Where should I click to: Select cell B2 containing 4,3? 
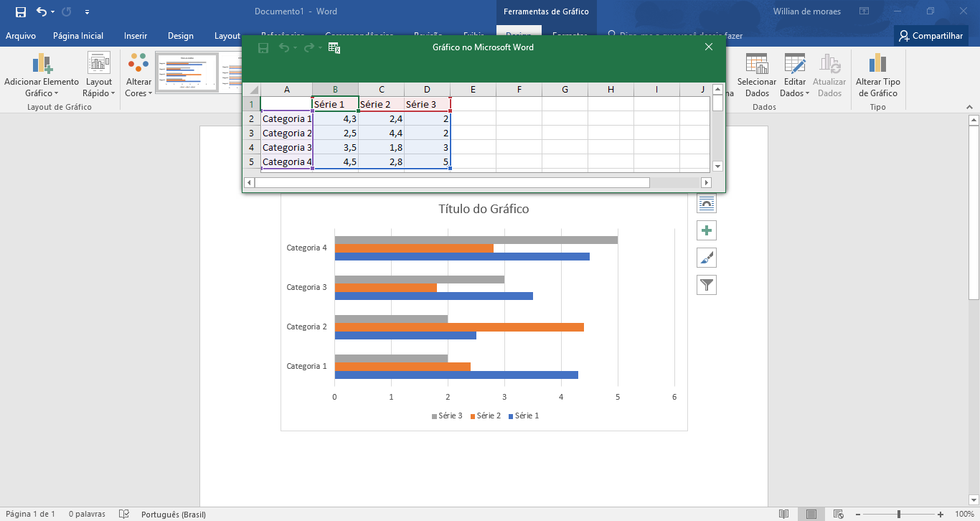[335, 119]
